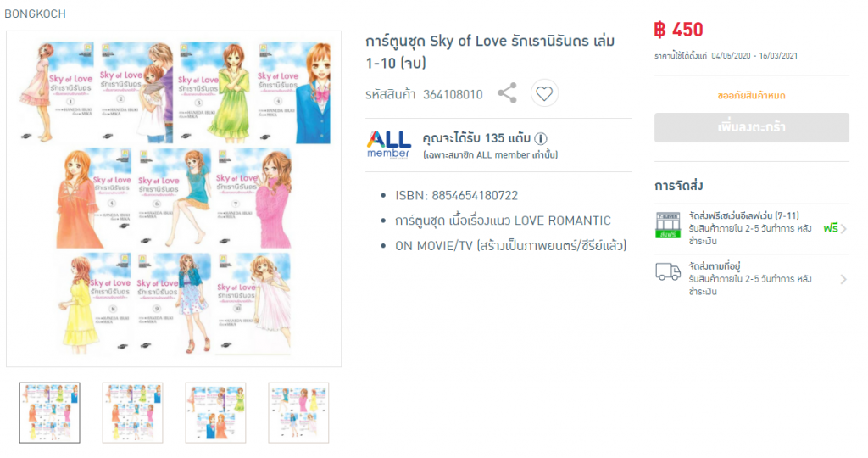Open the main Sky of Love cover image
The image size is (868, 458).
174,198
